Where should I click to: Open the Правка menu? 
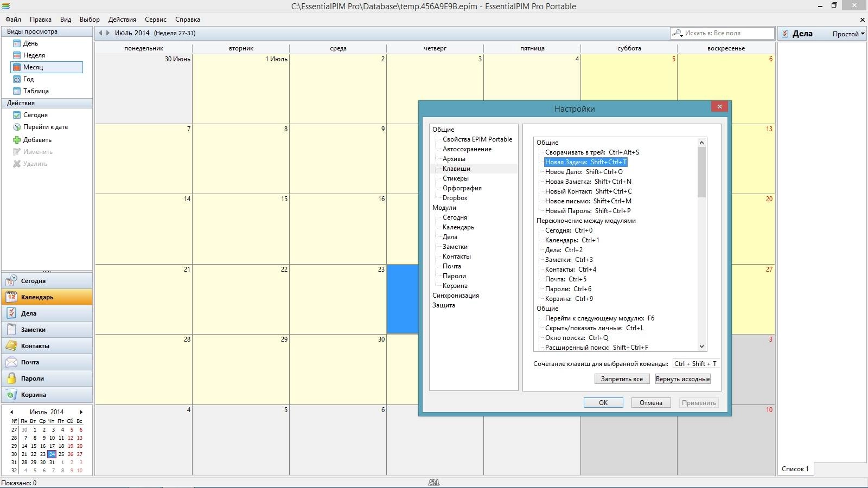[41, 20]
